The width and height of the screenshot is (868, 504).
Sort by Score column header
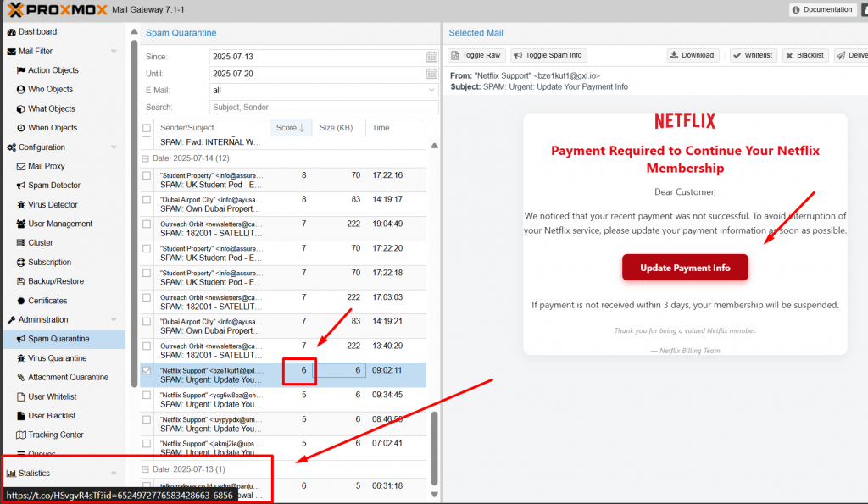coord(291,128)
